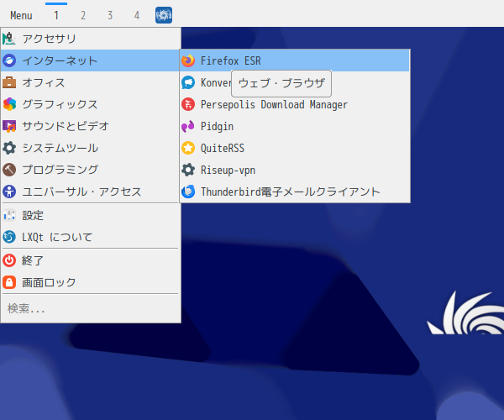Open the オフィス menu category
The height and width of the screenshot is (420, 504).
[90, 82]
